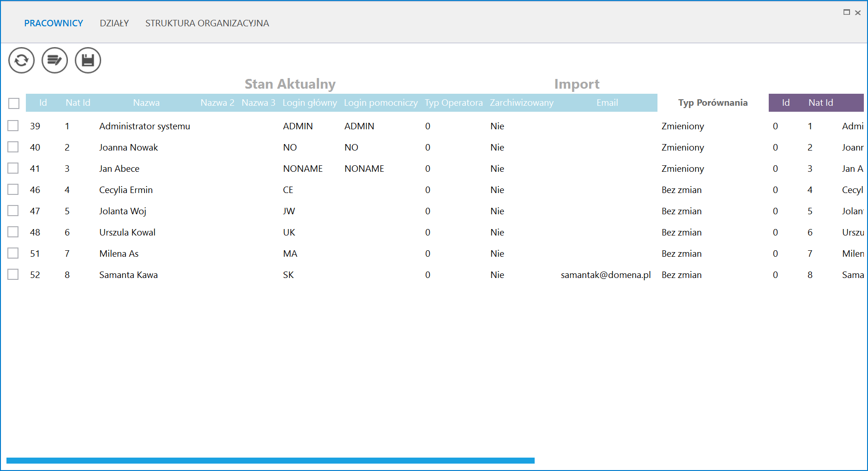Click the JW login cell

289,211
